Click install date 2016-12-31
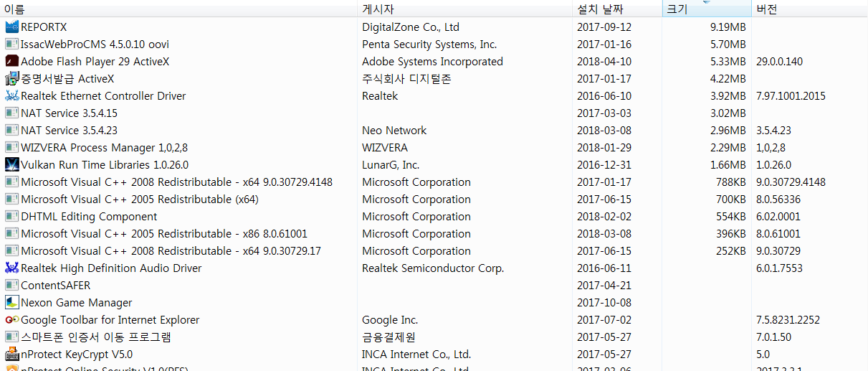The width and height of the screenshot is (868, 371). pyautogui.click(x=604, y=165)
